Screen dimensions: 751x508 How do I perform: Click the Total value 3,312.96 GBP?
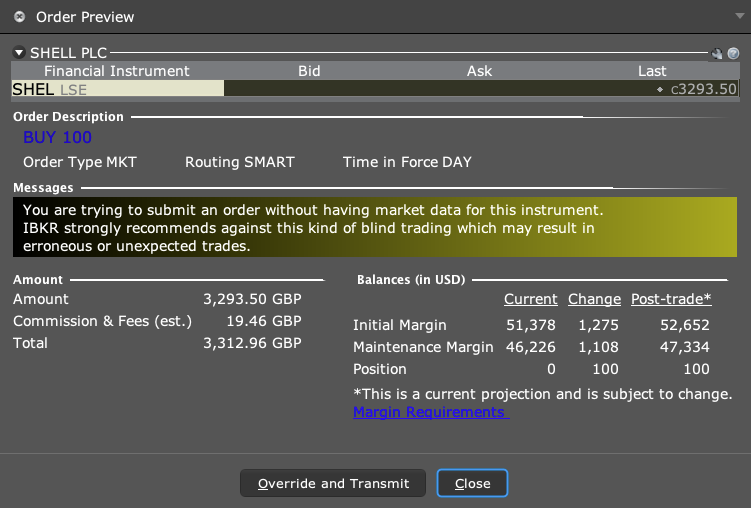point(252,343)
